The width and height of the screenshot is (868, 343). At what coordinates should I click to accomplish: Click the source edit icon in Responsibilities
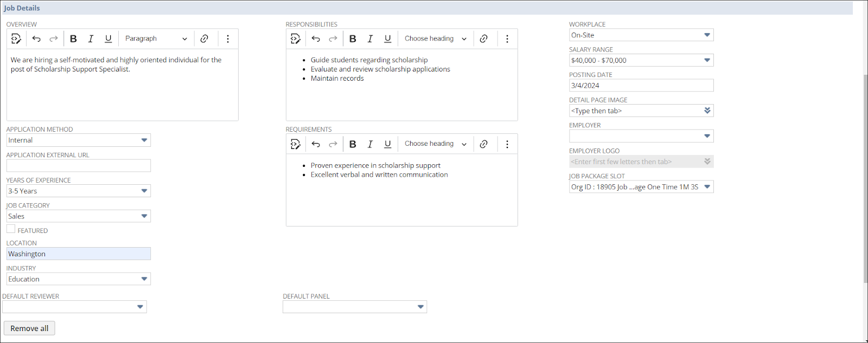(x=296, y=38)
